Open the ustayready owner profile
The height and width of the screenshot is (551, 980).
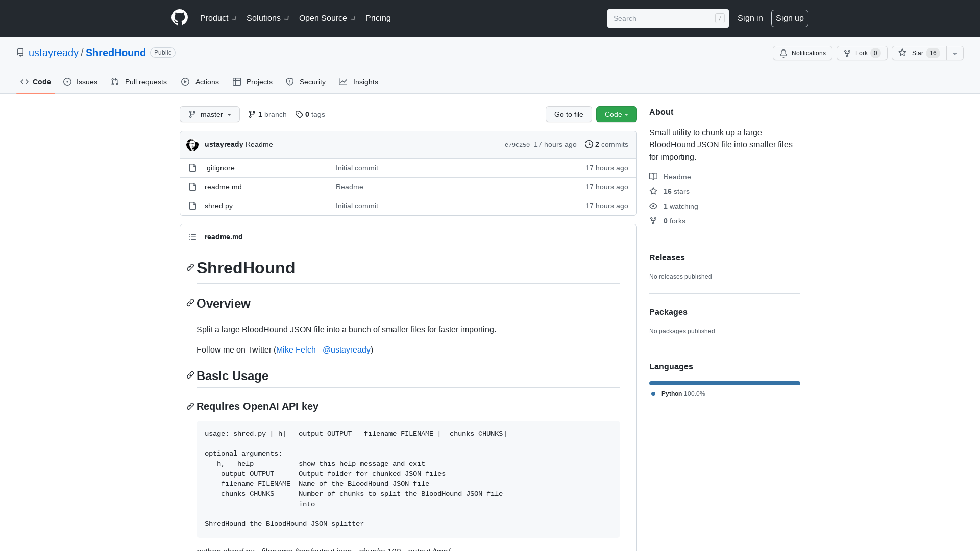(54, 53)
